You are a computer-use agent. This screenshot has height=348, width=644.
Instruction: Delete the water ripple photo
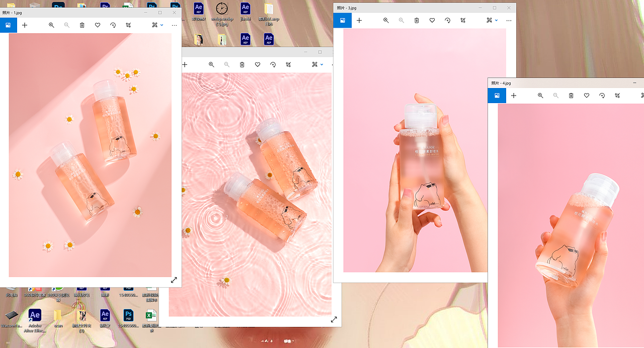coord(242,64)
